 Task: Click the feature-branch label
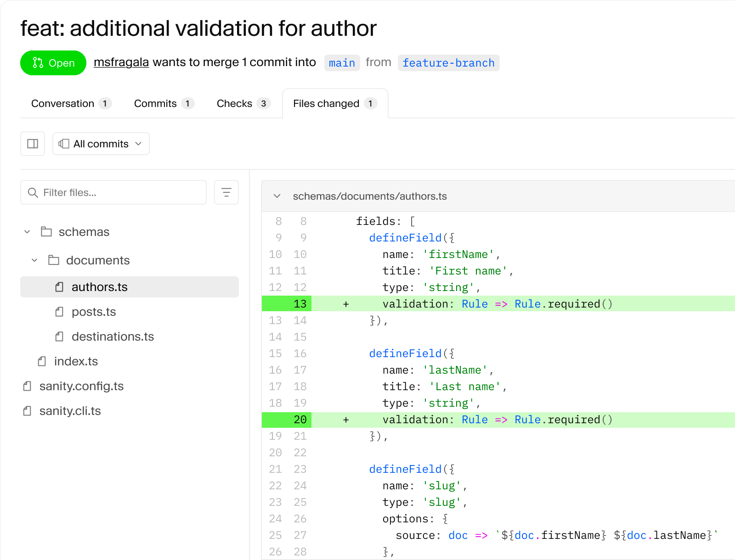[448, 63]
